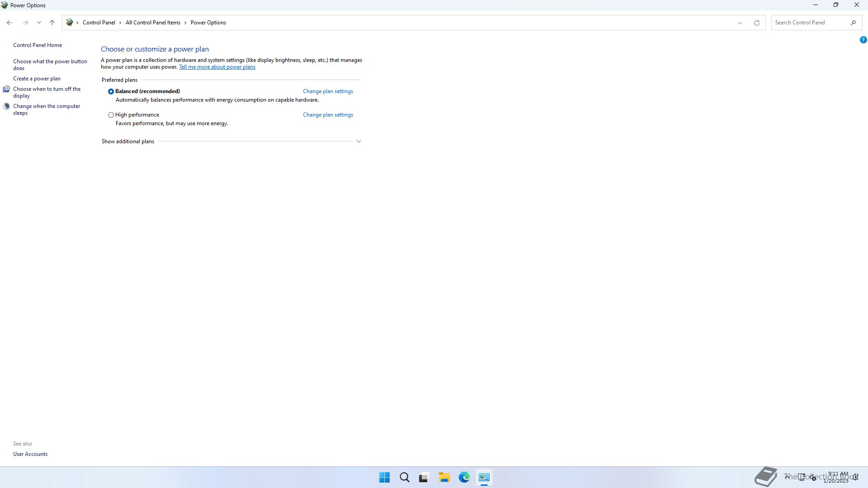Go to Control Panel breadcrumb
Viewport: 868px width, 488px height.
(x=99, y=23)
